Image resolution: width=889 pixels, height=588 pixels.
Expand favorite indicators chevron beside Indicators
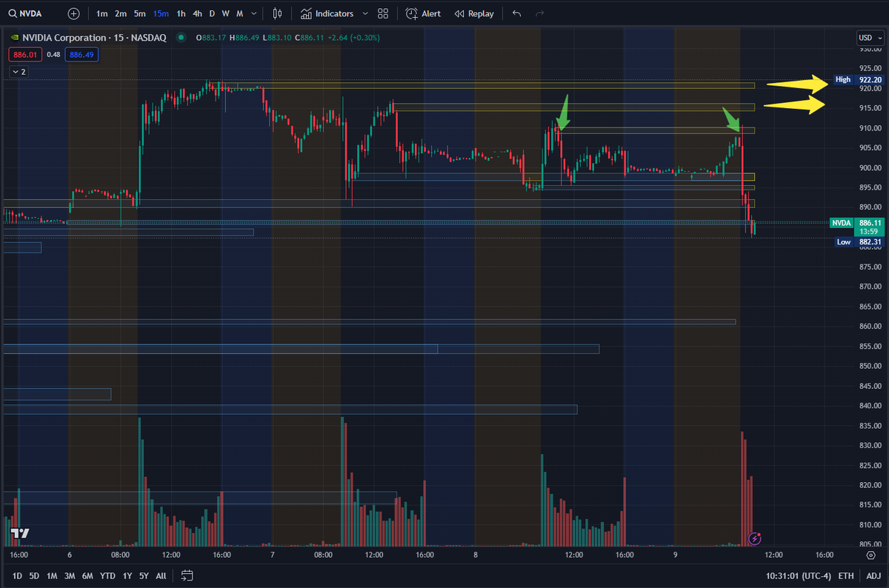tap(365, 13)
